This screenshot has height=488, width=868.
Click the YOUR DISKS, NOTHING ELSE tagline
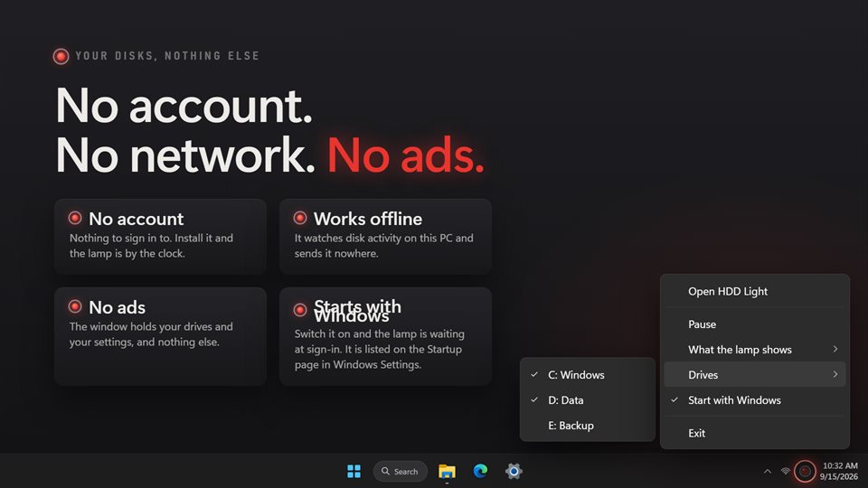tap(167, 56)
